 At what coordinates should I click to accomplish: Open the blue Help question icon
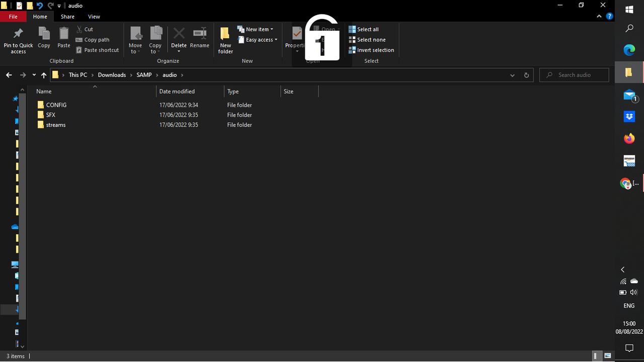[x=609, y=17]
